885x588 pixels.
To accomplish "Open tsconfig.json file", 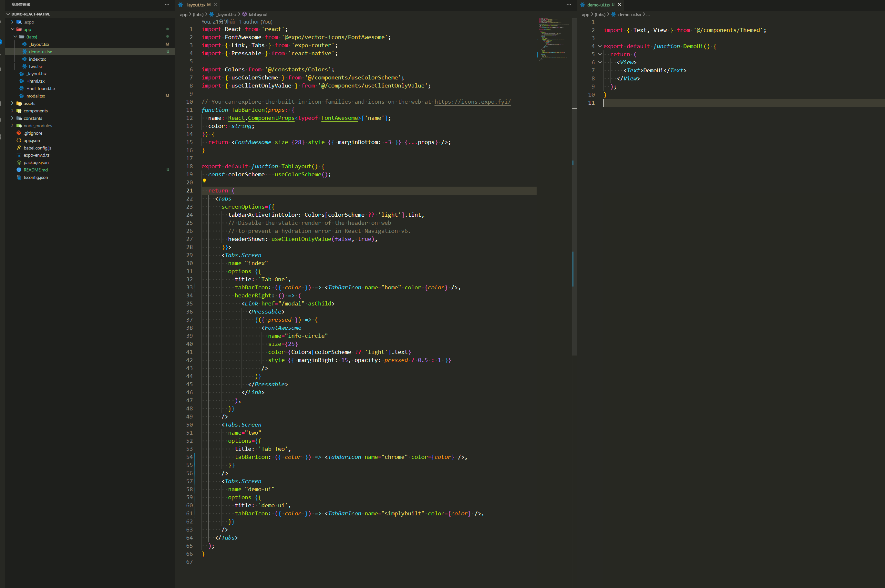I will [36, 177].
